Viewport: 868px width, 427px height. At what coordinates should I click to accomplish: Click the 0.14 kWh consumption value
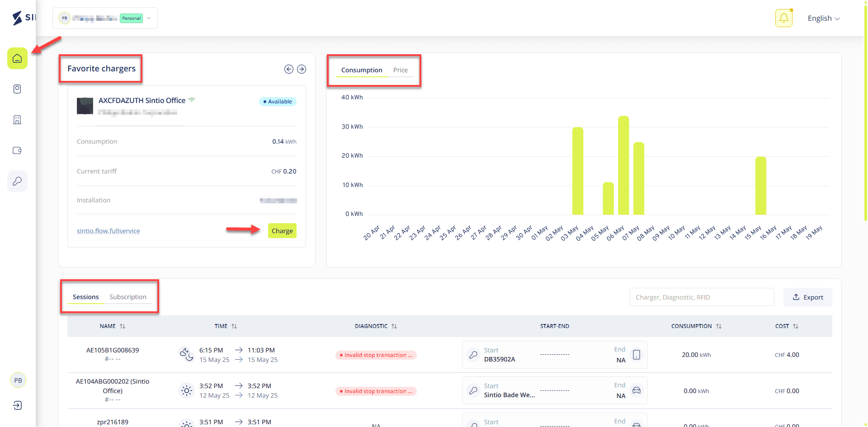click(x=284, y=141)
